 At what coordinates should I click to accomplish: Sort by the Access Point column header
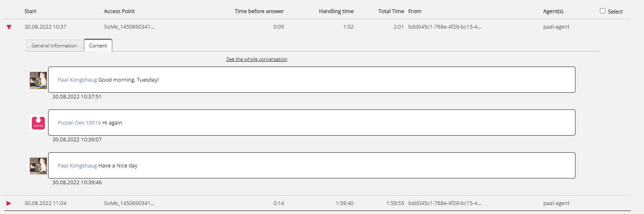click(x=119, y=11)
